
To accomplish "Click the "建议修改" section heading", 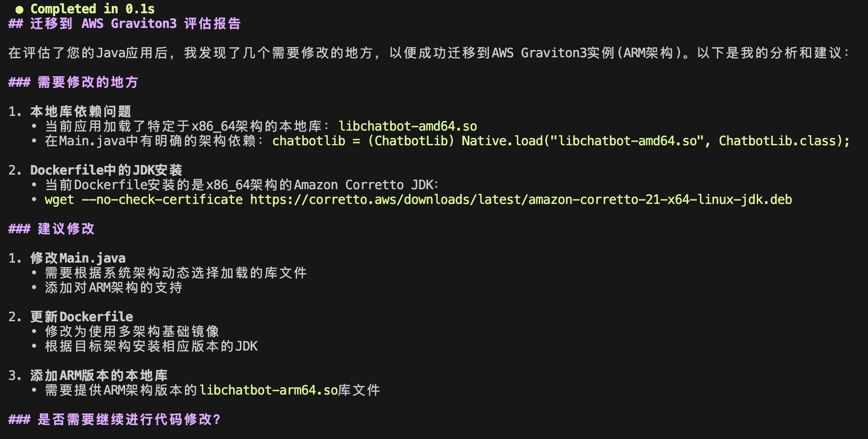I will (x=66, y=229).
